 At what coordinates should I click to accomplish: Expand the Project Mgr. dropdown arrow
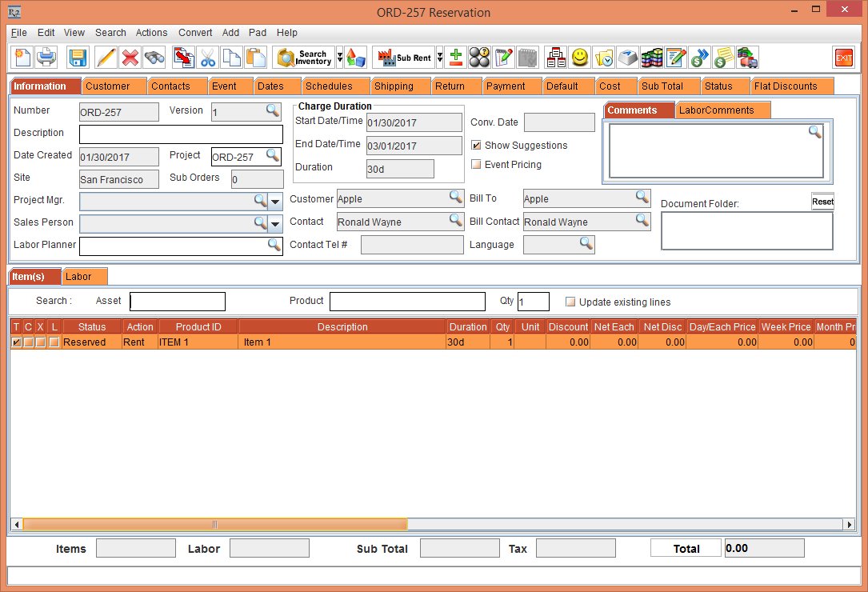(275, 201)
